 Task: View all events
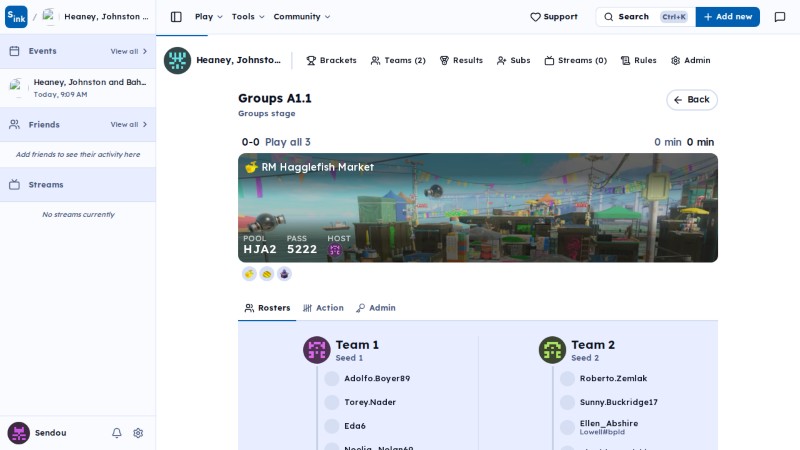click(x=129, y=51)
